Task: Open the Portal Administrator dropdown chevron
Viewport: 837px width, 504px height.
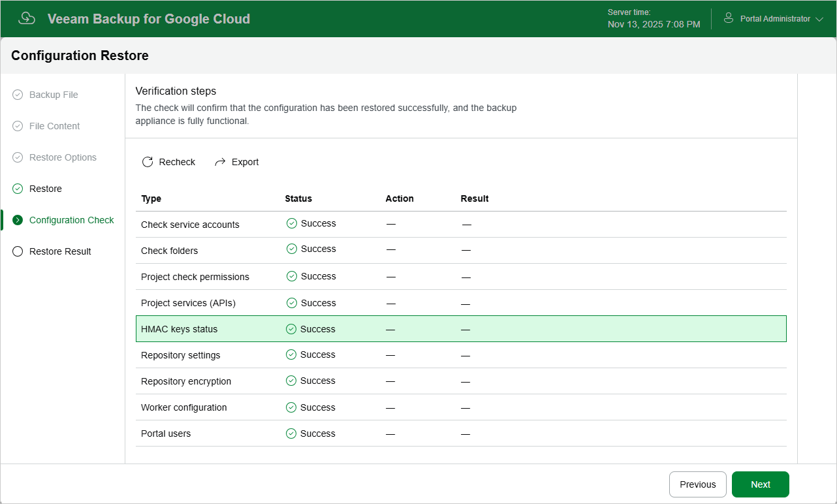Action: coord(819,20)
